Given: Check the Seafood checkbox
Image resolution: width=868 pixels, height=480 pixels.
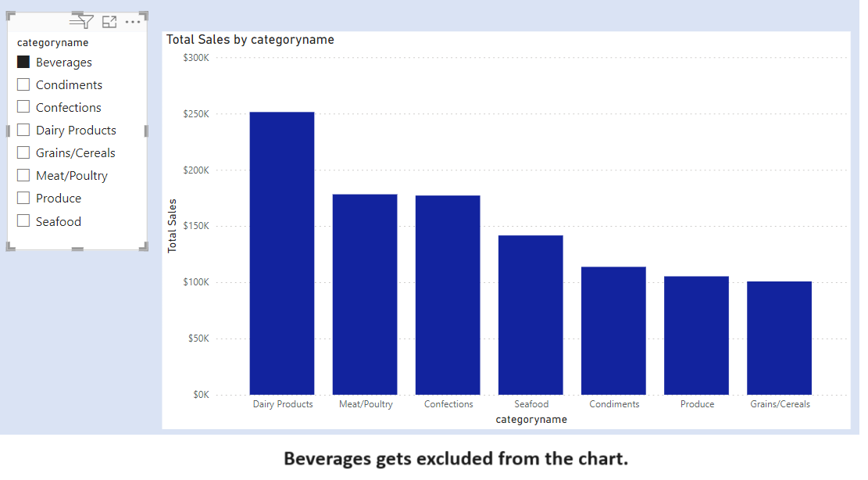Looking at the screenshot, I should pos(23,221).
